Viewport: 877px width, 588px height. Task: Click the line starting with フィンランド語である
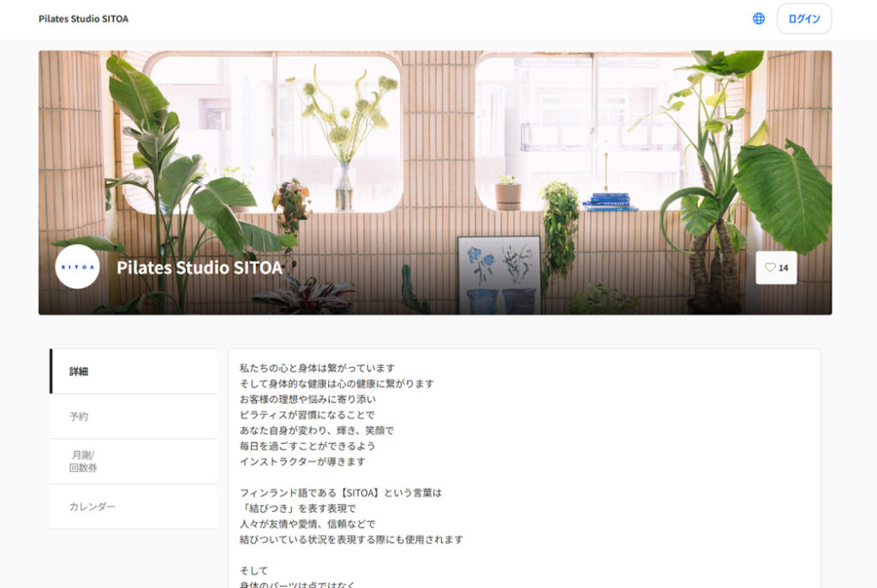(x=340, y=493)
